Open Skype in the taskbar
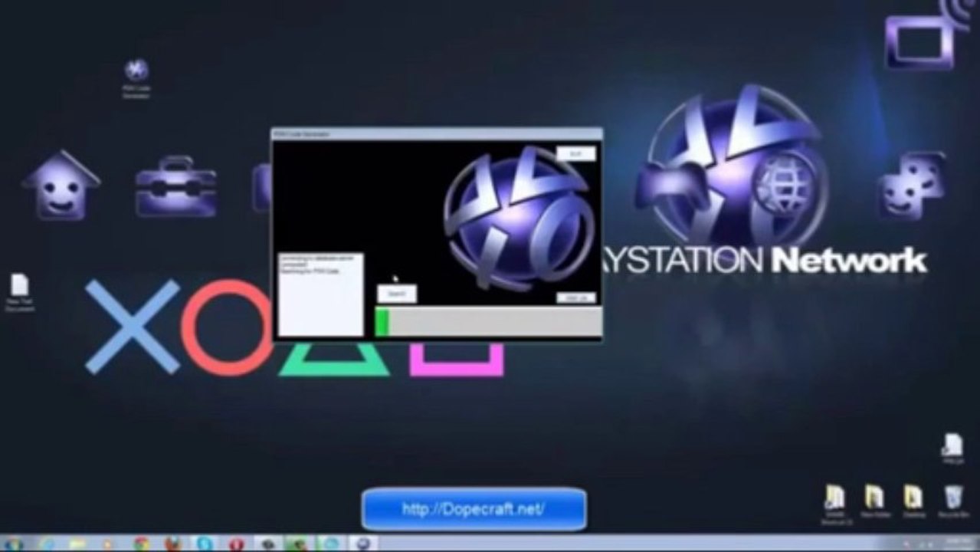The image size is (980, 552). point(205,544)
